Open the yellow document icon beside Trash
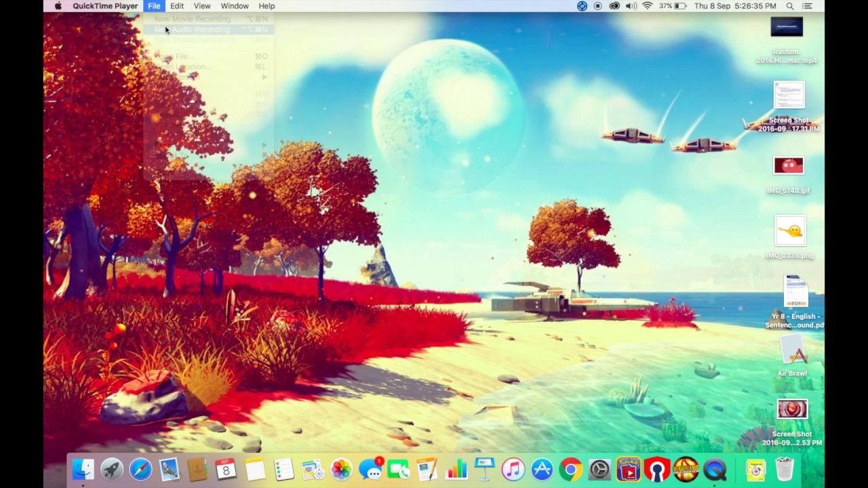The width and height of the screenshot is (868, 488). (x=755, y=469)
